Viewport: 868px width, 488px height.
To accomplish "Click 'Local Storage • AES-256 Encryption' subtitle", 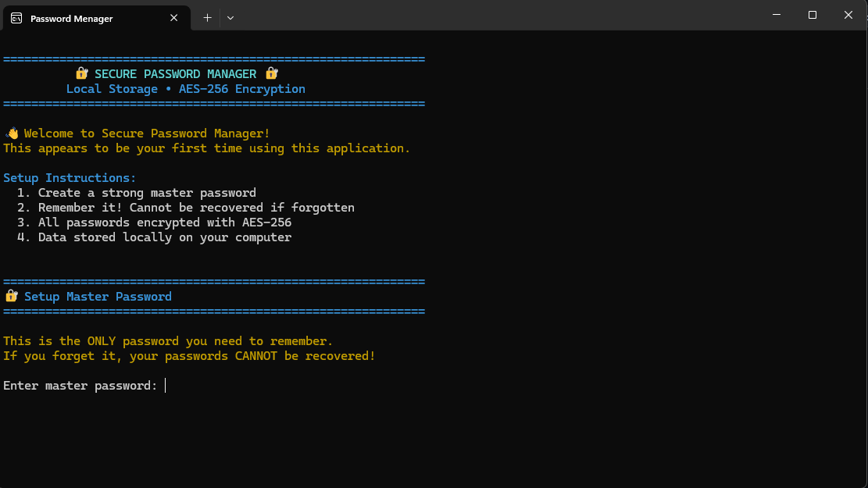I will tap(185, 88).
